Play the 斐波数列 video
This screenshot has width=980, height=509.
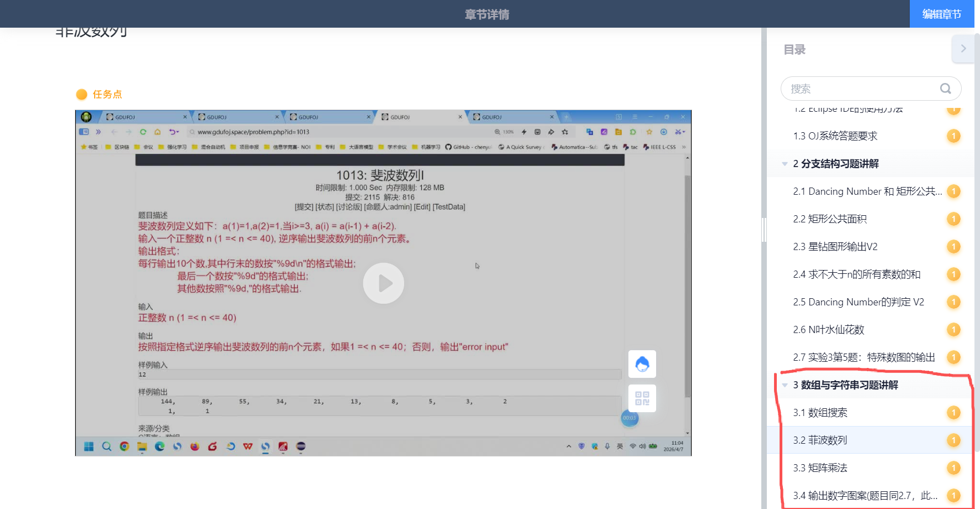coord(383,283)
